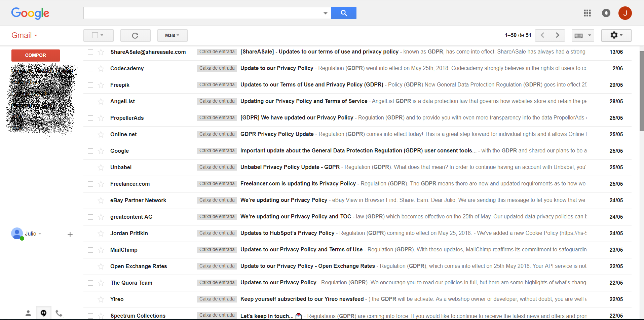Tick the checkbox next to MailChimp email

coord(90,250)
